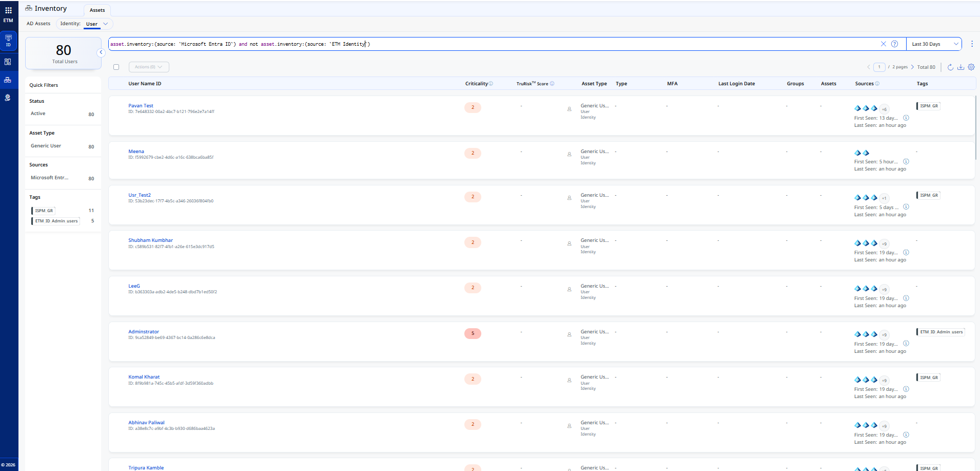Click info icon next to Criticality header
Screen dimensions: 980x471
tap(491, 84)
